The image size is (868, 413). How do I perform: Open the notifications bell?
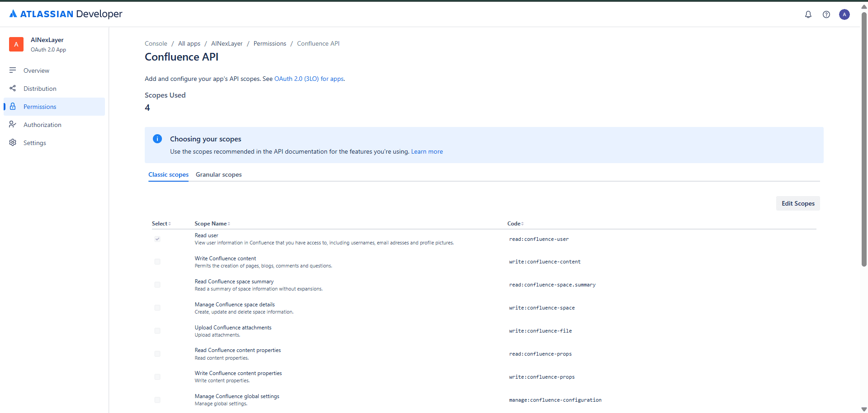(x=808, y=14)
